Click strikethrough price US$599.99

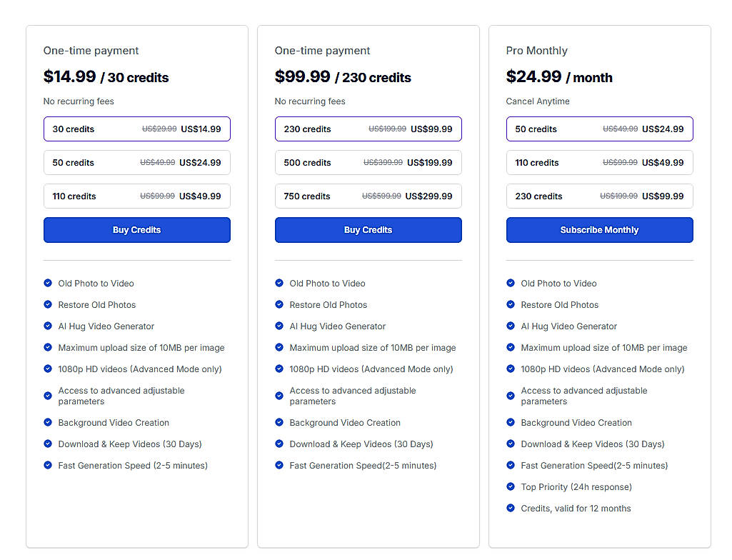(x=381, y=196)
